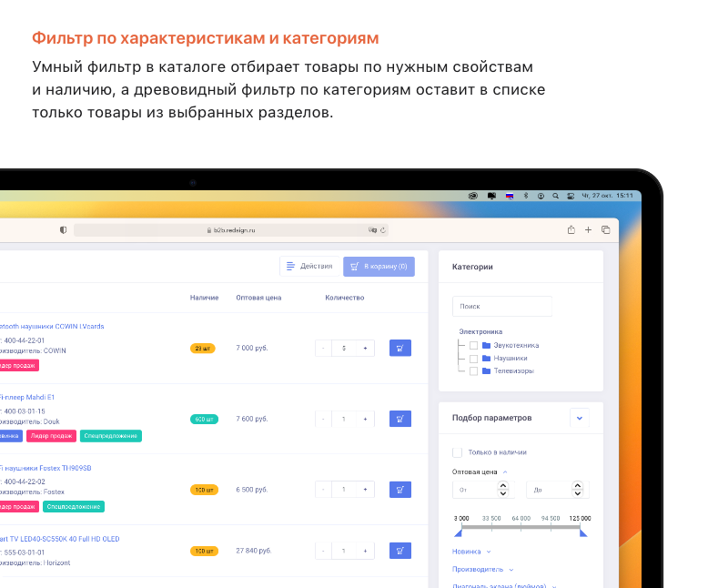
Task: Check the Звукотехника category checkbox
Action: tap(473, 346)
